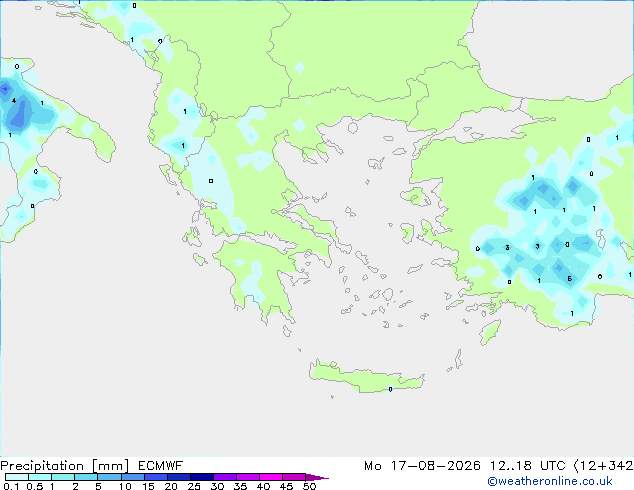Click the '0.5' legend scale label
The width and height of the screenshot is (634, 490).
pyautogui.click(x=35, y=486)
